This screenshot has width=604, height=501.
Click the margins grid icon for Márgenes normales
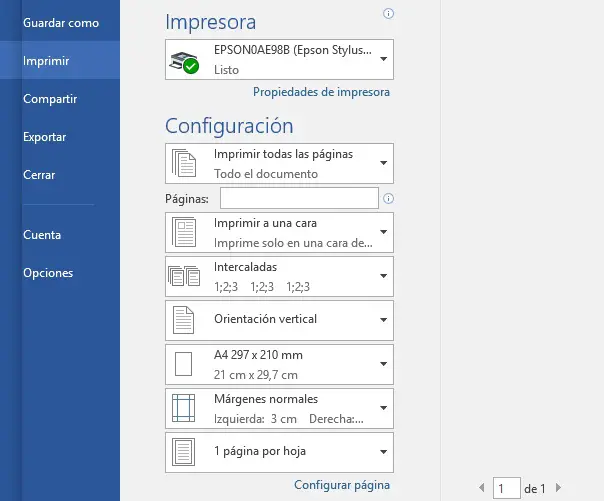tap(183, 408)
